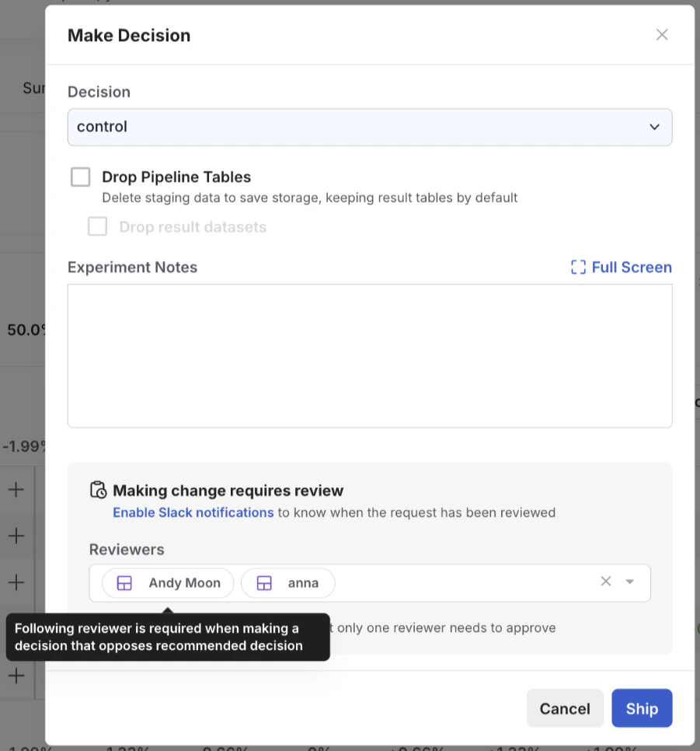
Task: Click the icon on Andy Moon's chip
Action: pyautogui.click(x=124, y=583)
